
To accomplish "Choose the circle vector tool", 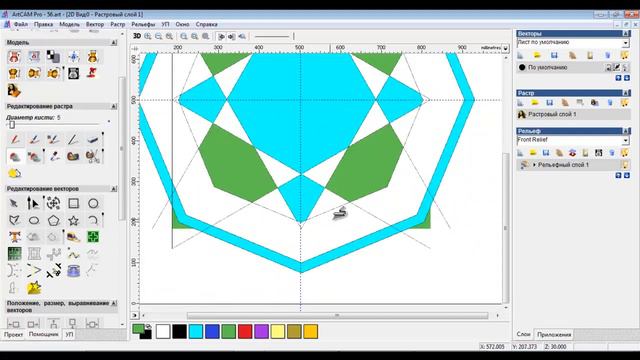I will tap(93, 203).
